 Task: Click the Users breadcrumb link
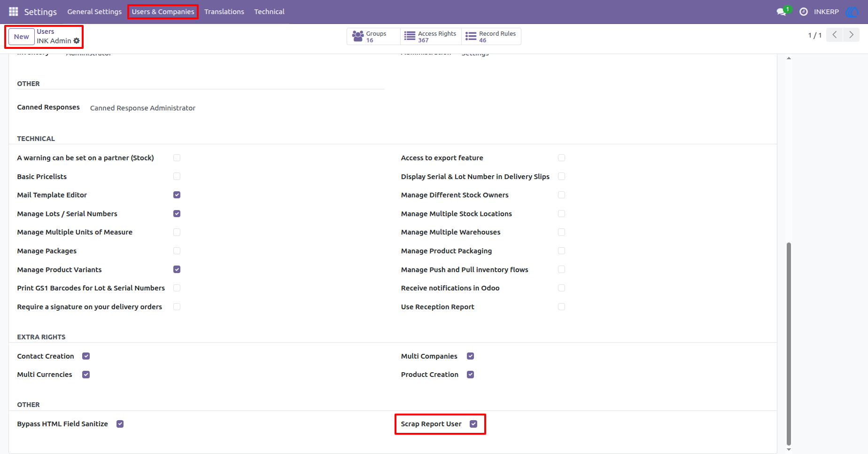(46, 31)
